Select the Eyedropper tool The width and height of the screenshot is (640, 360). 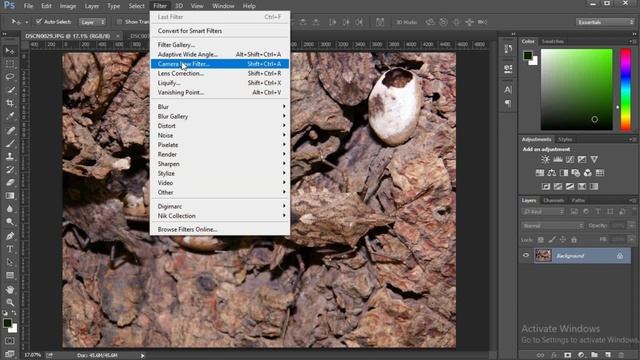[10, 116]
